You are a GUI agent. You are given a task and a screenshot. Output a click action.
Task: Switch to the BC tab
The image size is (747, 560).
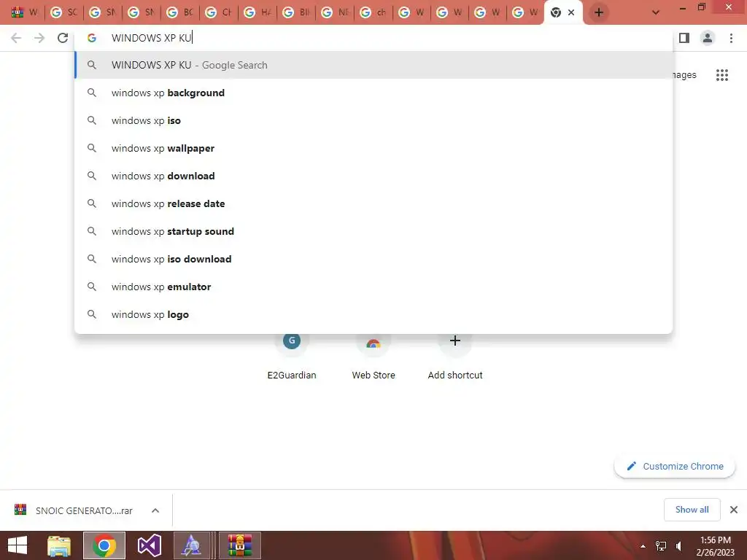(180, 12)
